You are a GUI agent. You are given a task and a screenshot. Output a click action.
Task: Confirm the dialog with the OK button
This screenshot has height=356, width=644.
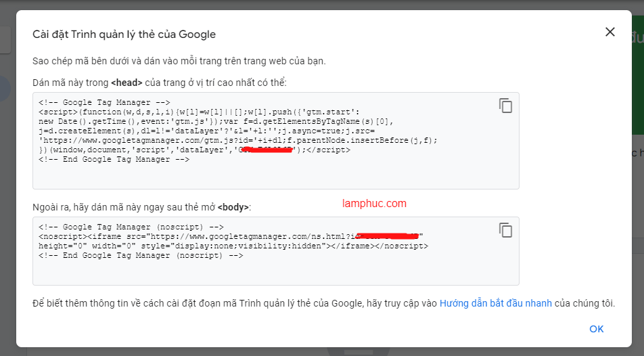597,329
